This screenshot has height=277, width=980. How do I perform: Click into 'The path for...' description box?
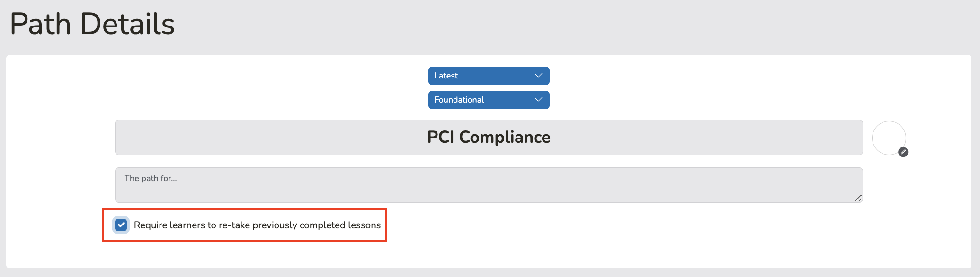coord(489,185)
